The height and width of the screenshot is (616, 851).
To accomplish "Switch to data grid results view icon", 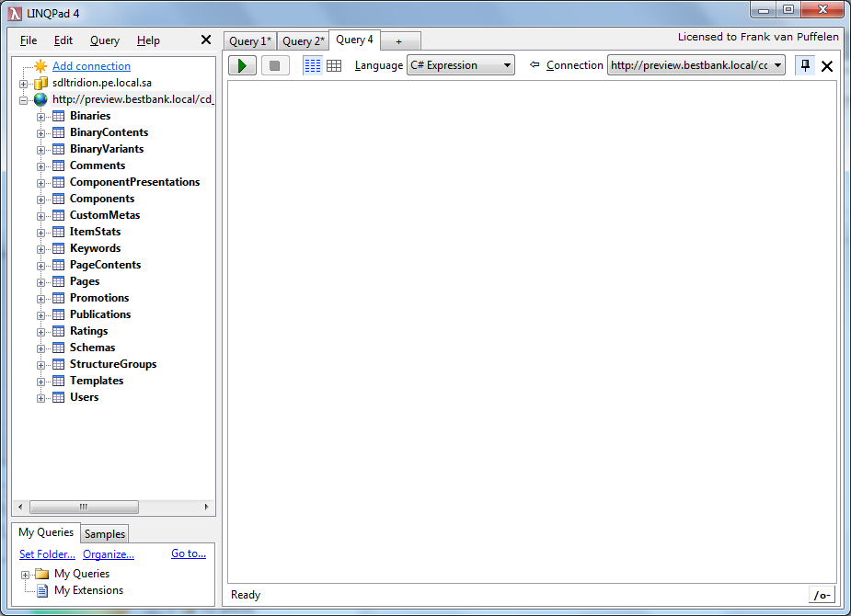I will tap(334, 65).
